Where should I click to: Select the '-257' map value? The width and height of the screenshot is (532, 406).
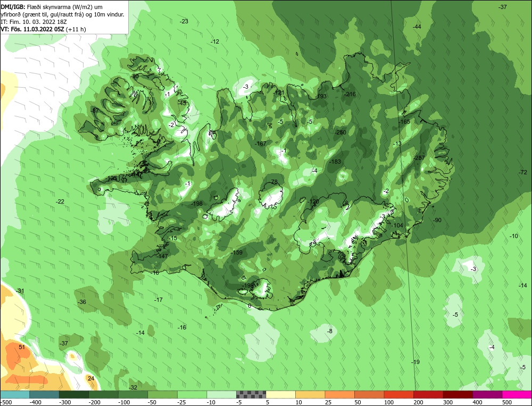point(419,158)
